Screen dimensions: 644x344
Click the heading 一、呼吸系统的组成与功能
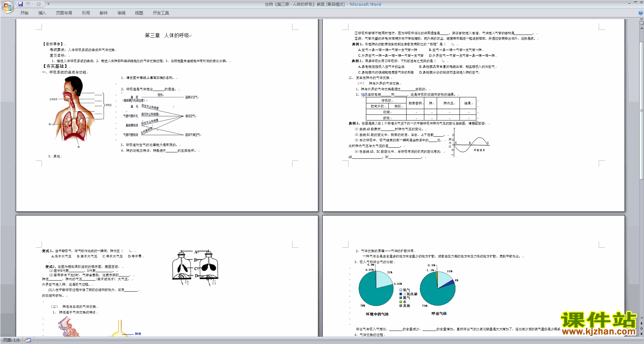point(65,72)
